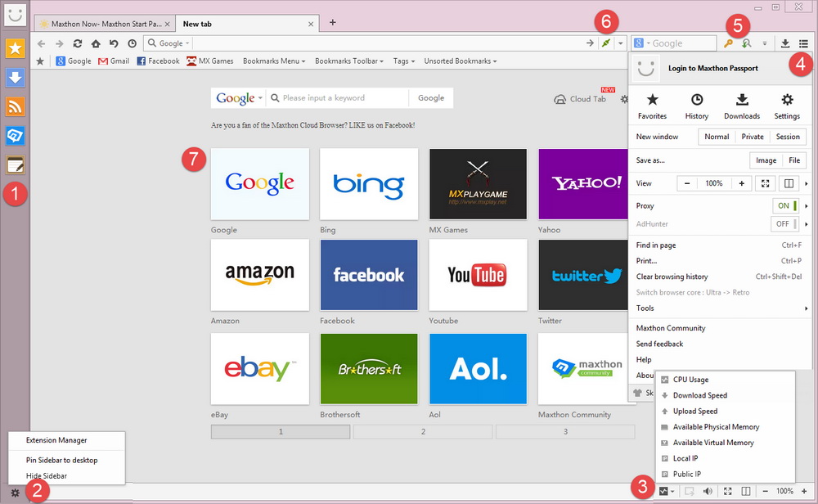Click the Google search button on the start page
This screenshot has width=818, height=504.
pos(431,98)
